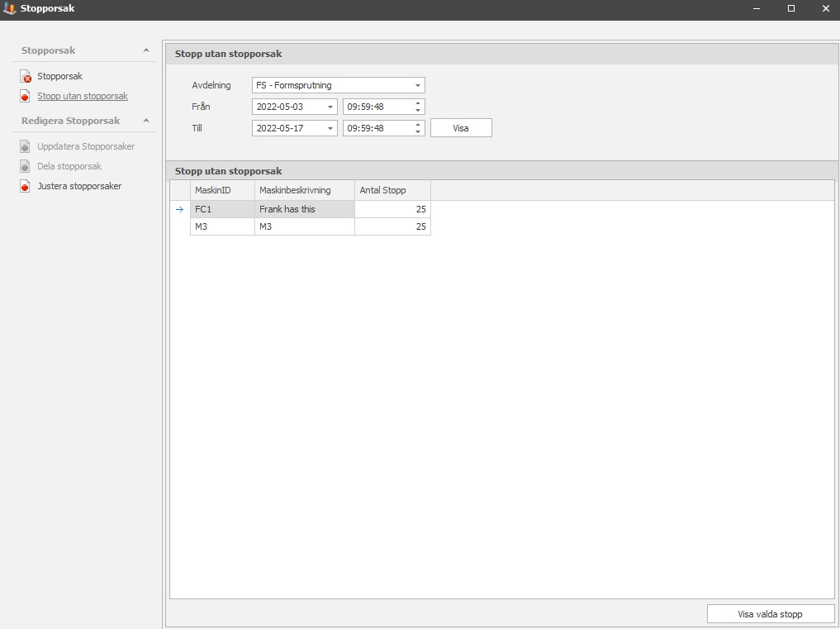Decrease the Från time with down arrow

[418, 111]
